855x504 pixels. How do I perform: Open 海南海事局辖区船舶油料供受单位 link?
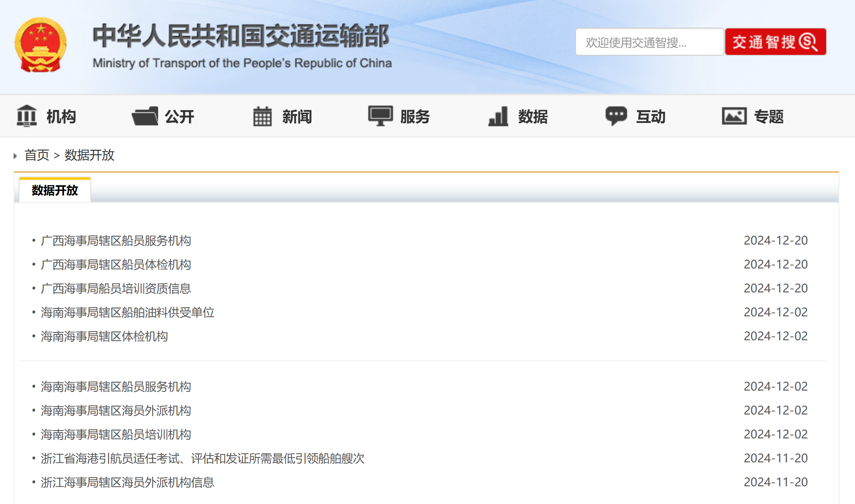pyautogui.click(x=128, y=312)
